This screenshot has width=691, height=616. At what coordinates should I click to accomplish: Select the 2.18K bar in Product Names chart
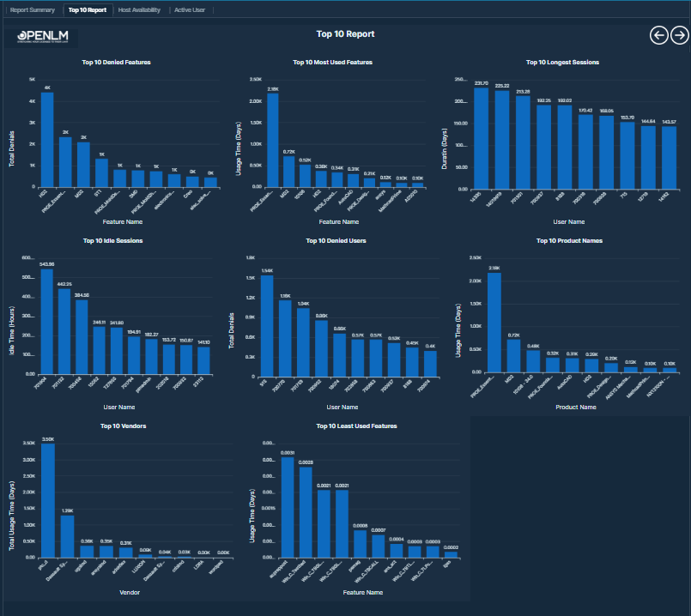[494, 322]
